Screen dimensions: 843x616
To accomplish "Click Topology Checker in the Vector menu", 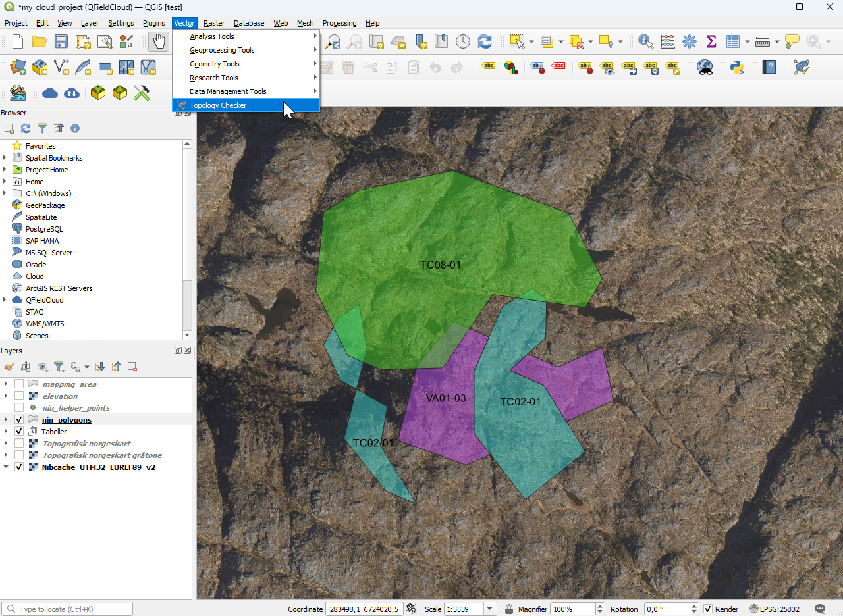I will coord(218,105).
